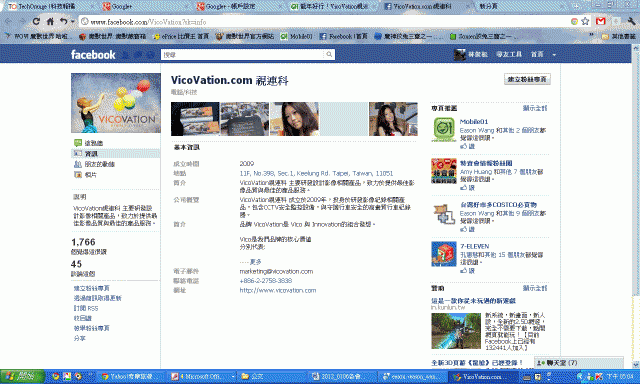Switch to the Mobile01 browser tab
The width and height of the screenshot is (640, 384).
coord(331,6)
